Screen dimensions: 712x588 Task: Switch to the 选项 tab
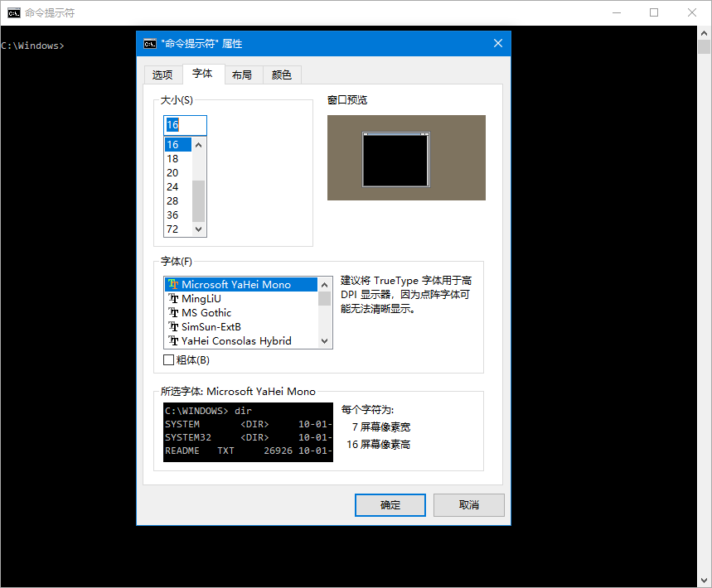[162, 75]
